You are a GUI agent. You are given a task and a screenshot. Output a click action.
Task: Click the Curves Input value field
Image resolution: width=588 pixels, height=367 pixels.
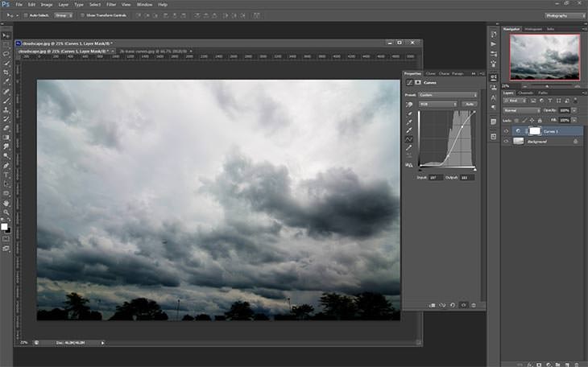point(436,178)
